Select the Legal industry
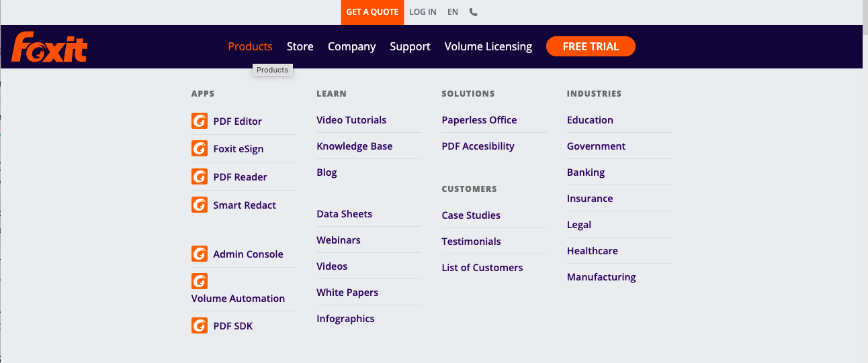 (x=579, y=225)
